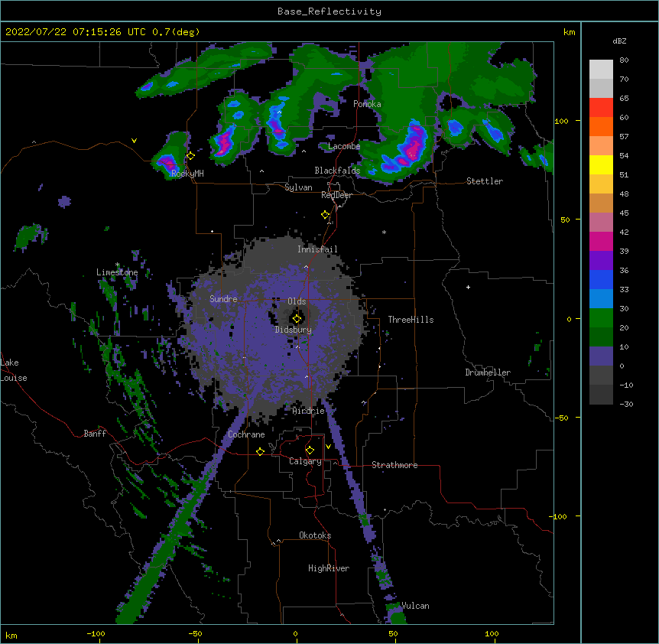Click the Banff label
This screenshot has height=644, width=659.
pos(95,434)
